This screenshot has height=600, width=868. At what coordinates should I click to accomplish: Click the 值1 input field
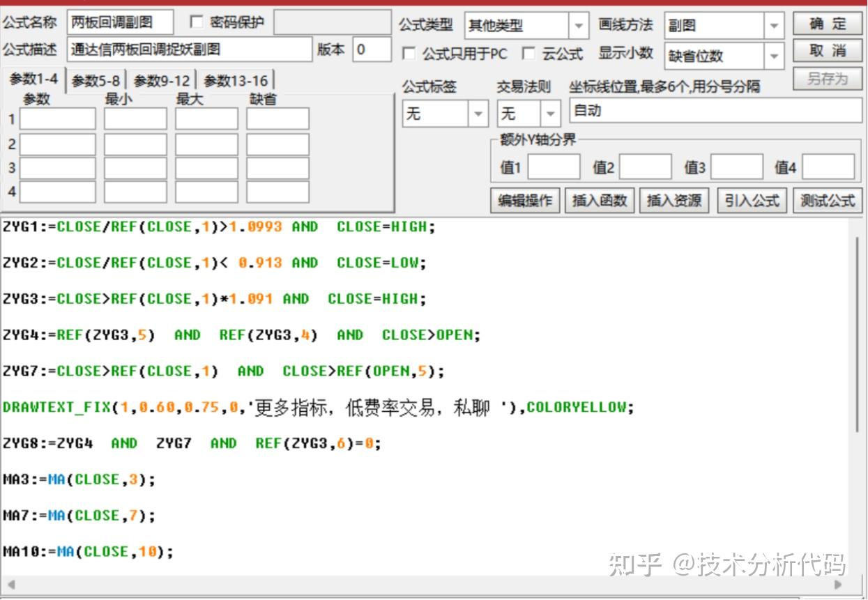point(554,167)
